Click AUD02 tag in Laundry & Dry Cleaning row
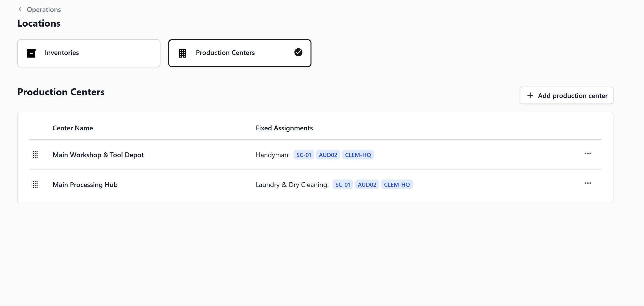Image resolution: width=644 pixels, height=306 pixels. [367, 185]
